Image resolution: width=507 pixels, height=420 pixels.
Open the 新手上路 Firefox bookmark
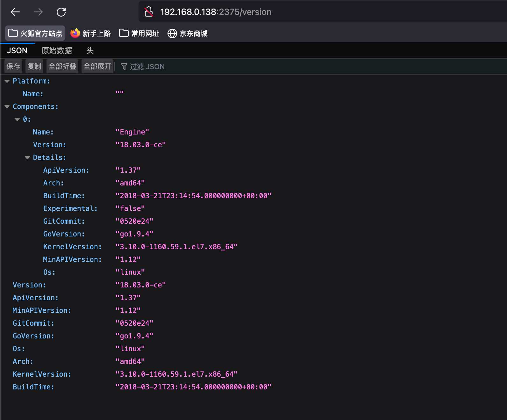[90, 33]
